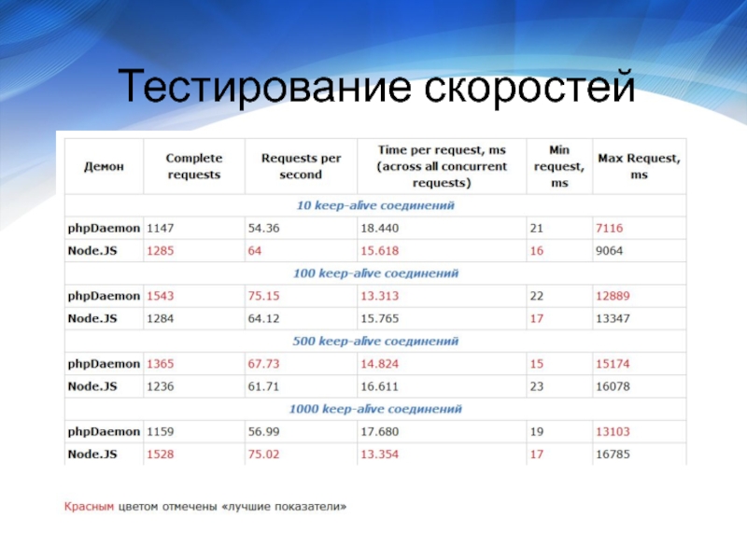Click cell value 1236
The height and width of the screenshot is (560, 747).
pyautogui.click(x=160, y=386)
